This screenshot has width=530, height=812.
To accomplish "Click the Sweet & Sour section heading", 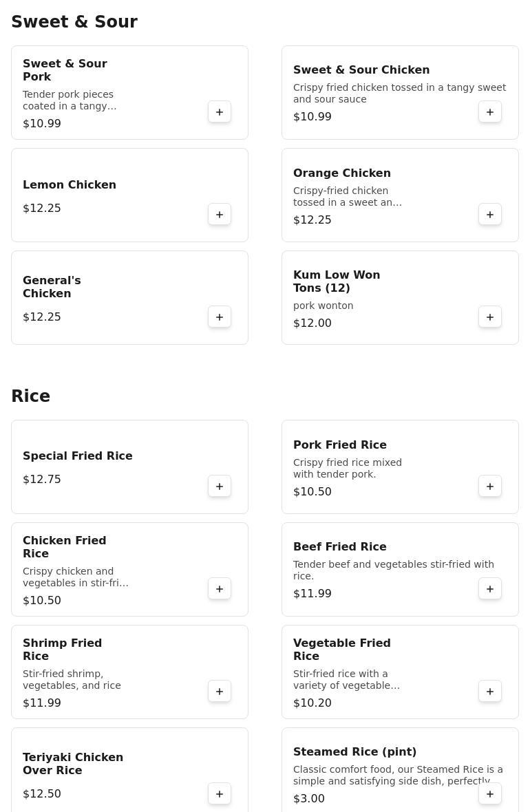I will click(74, 22).
